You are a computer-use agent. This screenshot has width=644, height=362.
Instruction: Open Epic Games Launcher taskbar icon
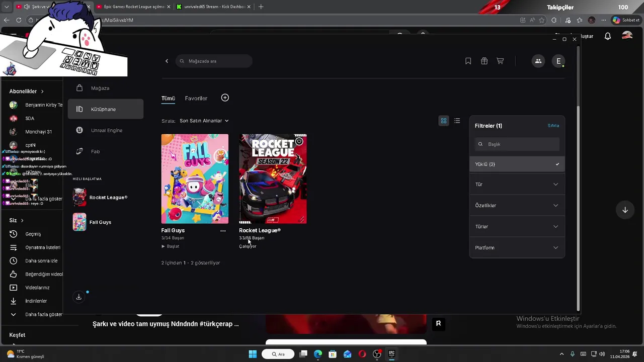pos(391,354)
